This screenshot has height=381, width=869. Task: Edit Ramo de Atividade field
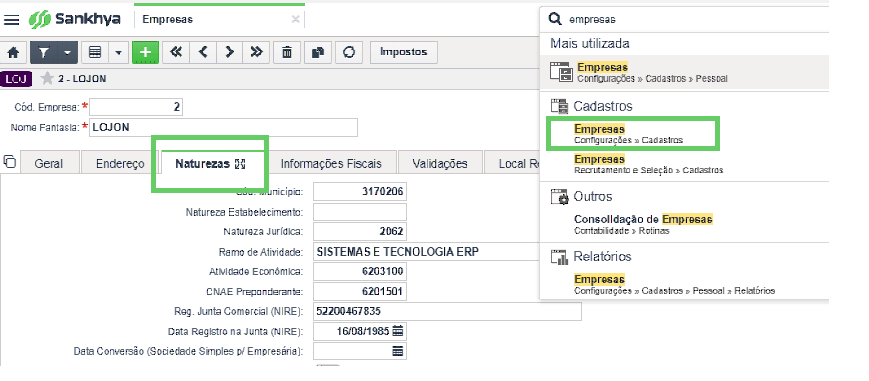point(427,252)
